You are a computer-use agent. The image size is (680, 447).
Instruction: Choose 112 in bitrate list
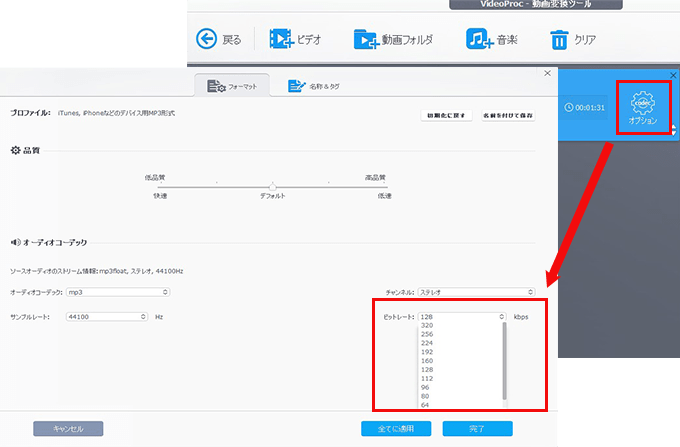pyautogui.click(x=427, y=378)
